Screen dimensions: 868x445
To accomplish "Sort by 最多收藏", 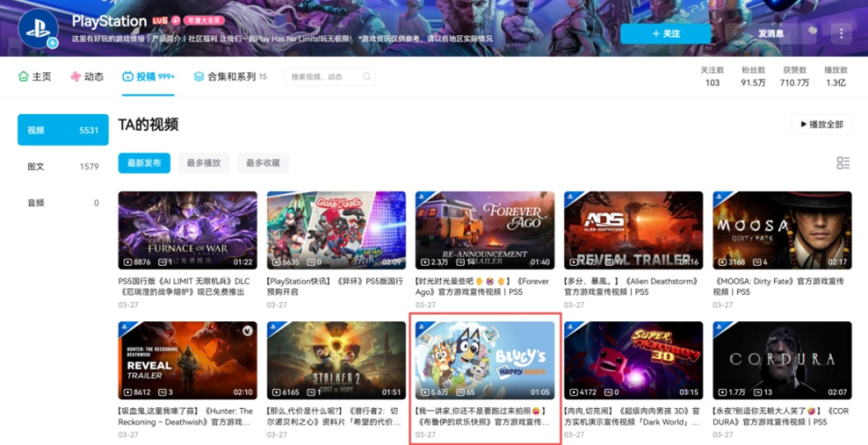I will (x=263, y=164).
